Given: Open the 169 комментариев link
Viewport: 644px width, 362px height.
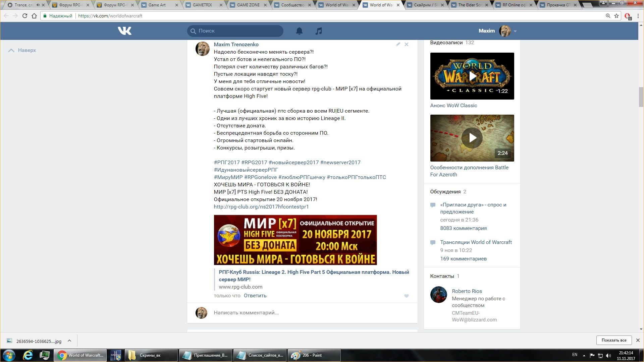Looking at the screenshot, I should coord(463,259).
